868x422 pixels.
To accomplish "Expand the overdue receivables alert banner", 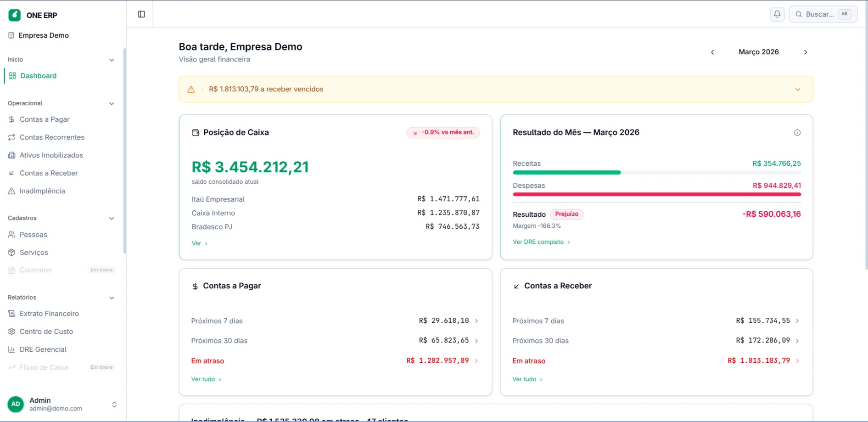I will 797,90.
